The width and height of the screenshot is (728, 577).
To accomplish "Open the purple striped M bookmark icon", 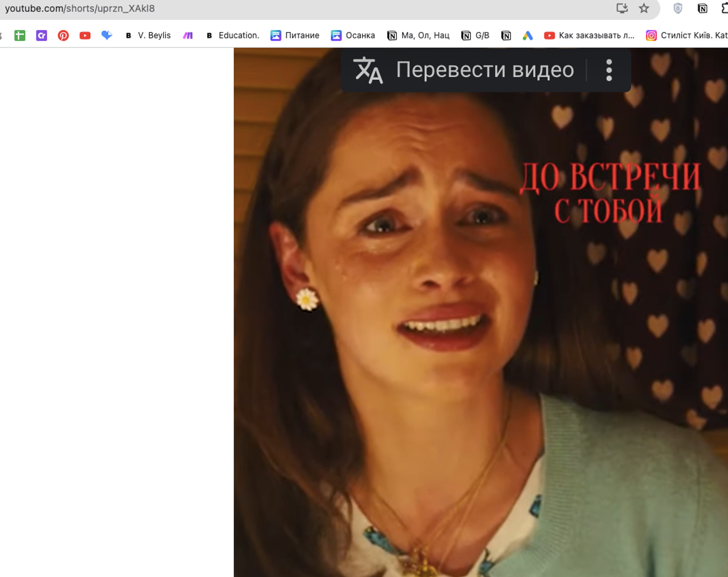I will coord(188,35).
